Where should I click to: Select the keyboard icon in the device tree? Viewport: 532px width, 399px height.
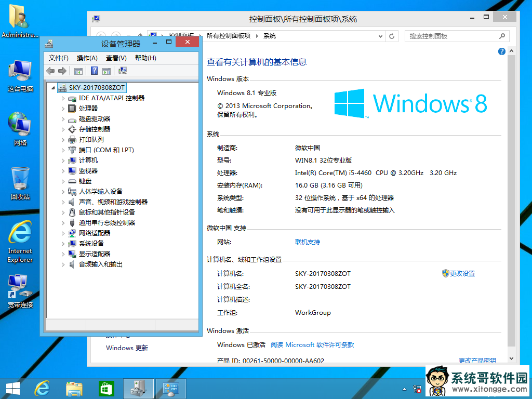point(72,181)
